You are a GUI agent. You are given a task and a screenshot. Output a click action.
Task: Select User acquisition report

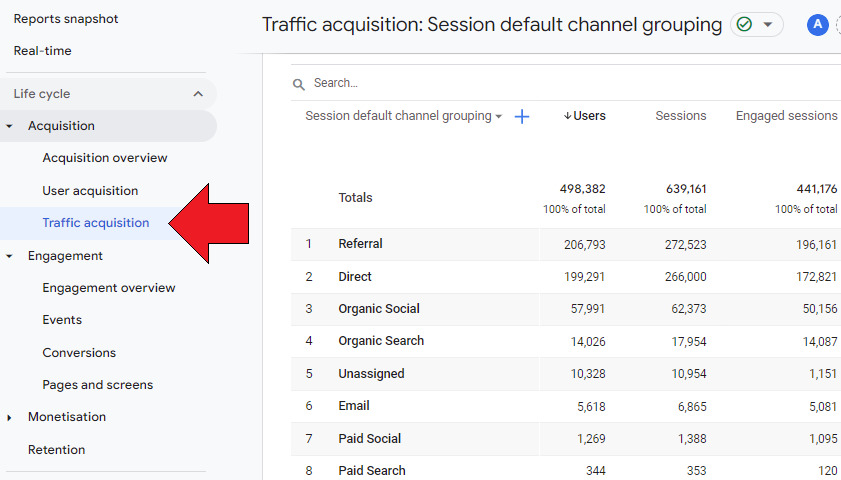tap(90, 191)
